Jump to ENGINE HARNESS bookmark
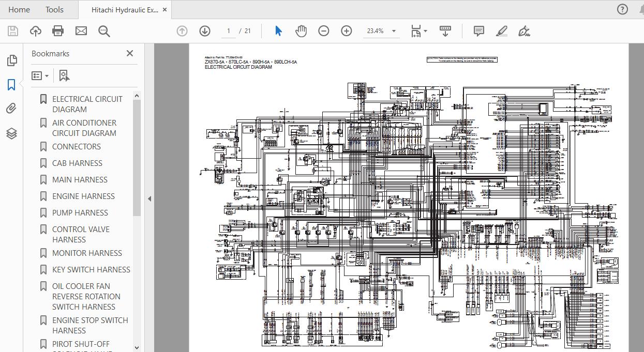This screenshot has width=644, height=352. [83, 196]
